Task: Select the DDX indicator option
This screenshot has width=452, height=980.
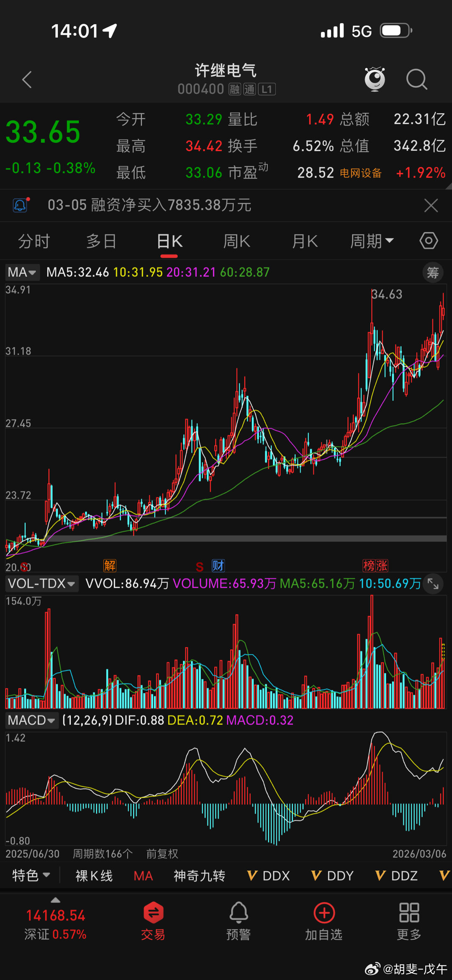Action: 268,876
